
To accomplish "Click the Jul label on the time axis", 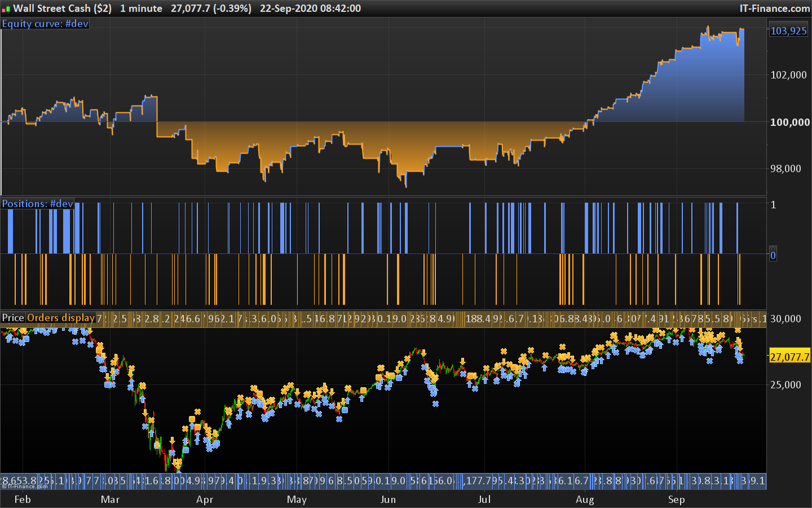I will coord(484,500).
